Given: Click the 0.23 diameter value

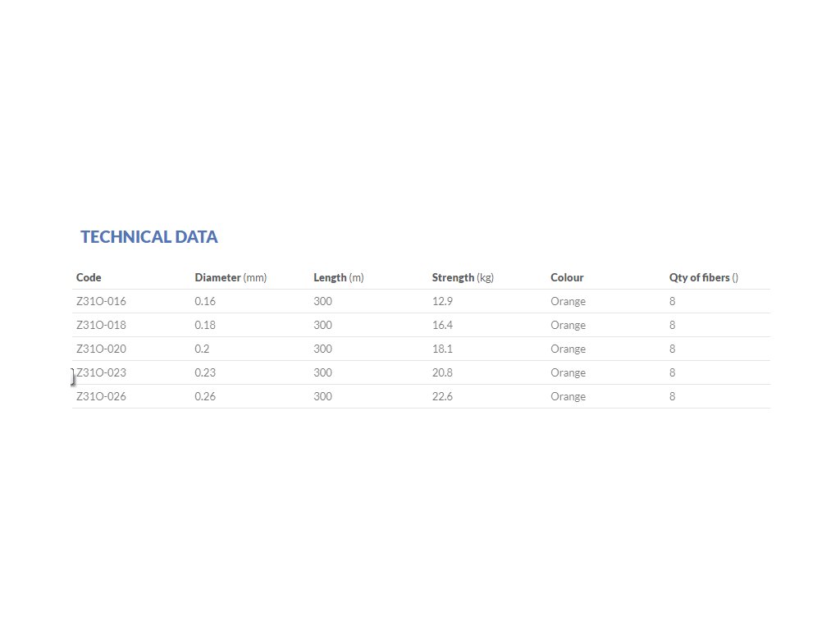Looking at the screenshot, I should point(206,372).
